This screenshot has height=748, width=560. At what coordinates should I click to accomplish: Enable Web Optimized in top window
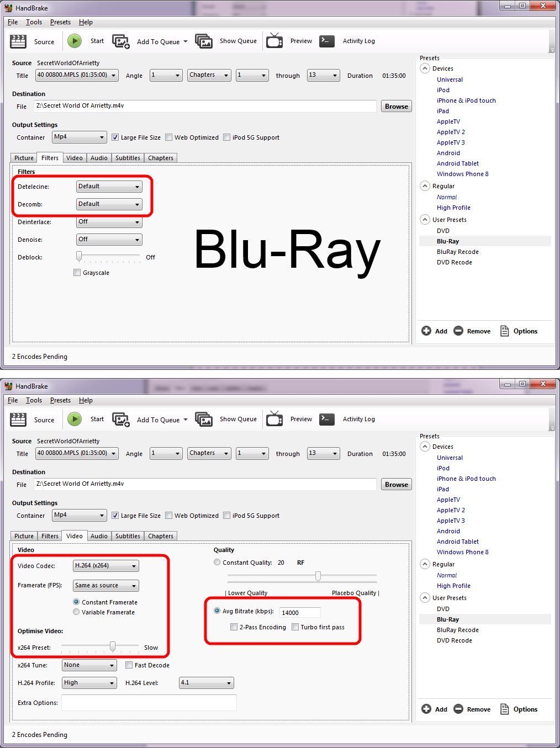click(169, 137)
